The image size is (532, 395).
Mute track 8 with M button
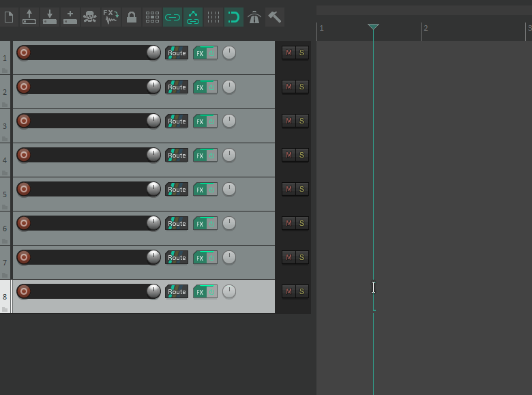[x=289, y=291]
